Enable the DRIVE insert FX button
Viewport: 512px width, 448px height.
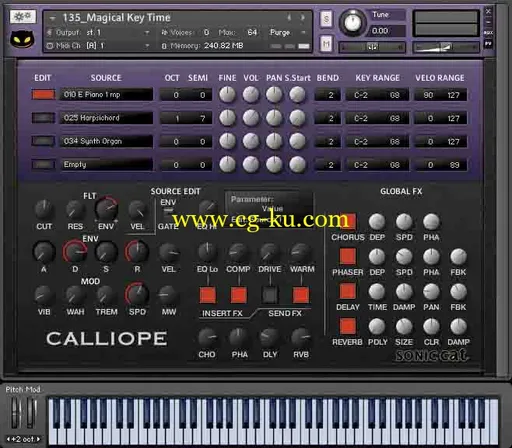[x=270, y=295]
